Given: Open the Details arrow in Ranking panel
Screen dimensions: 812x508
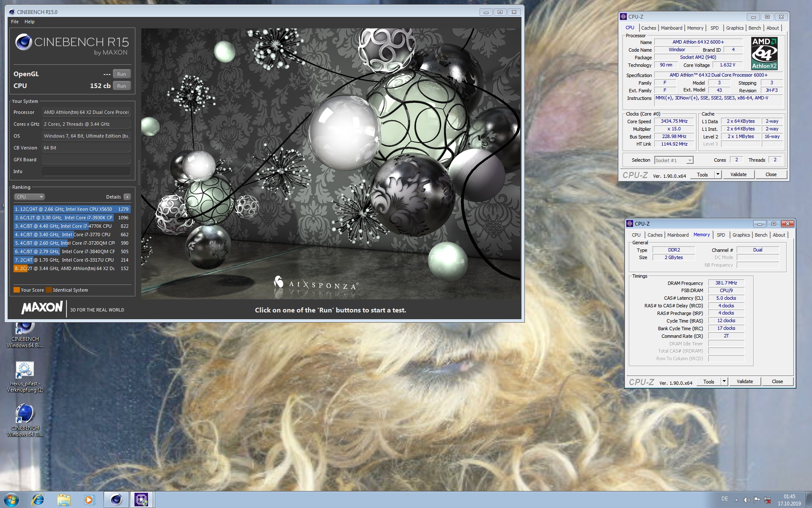Looking at the screenshot, I should (127, 197).
